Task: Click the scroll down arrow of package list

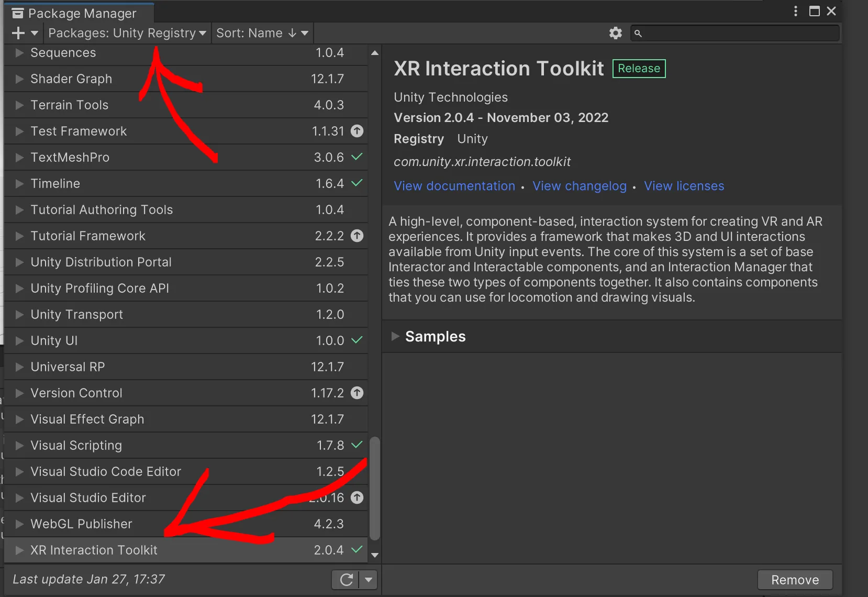Action: (375, 555)
